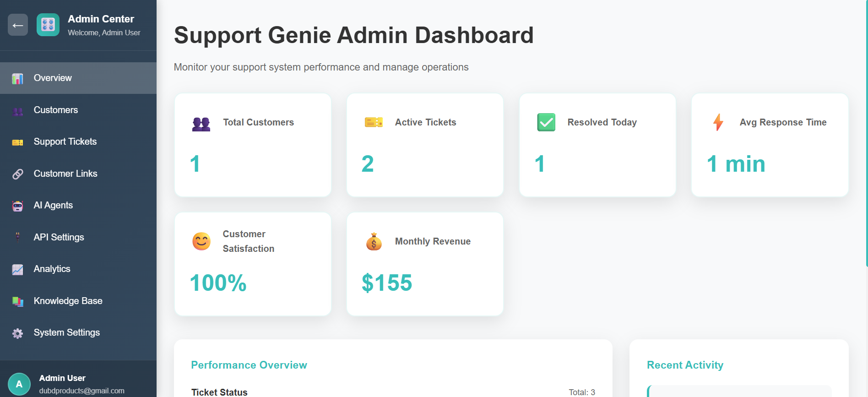Image resolution: width=868 pixels, height=397 pixels.
Task: Click the $155 revenue value
Action: (387, 283)
